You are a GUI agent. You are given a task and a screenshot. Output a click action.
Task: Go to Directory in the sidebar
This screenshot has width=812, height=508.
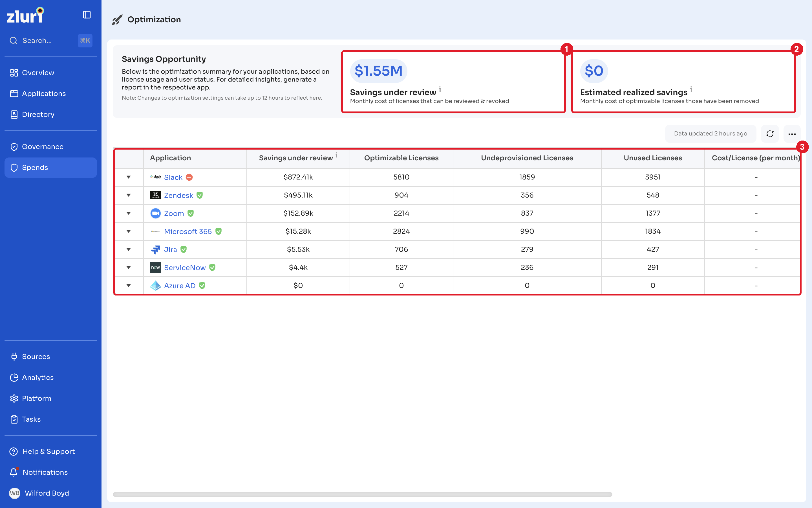click(51, 114)
